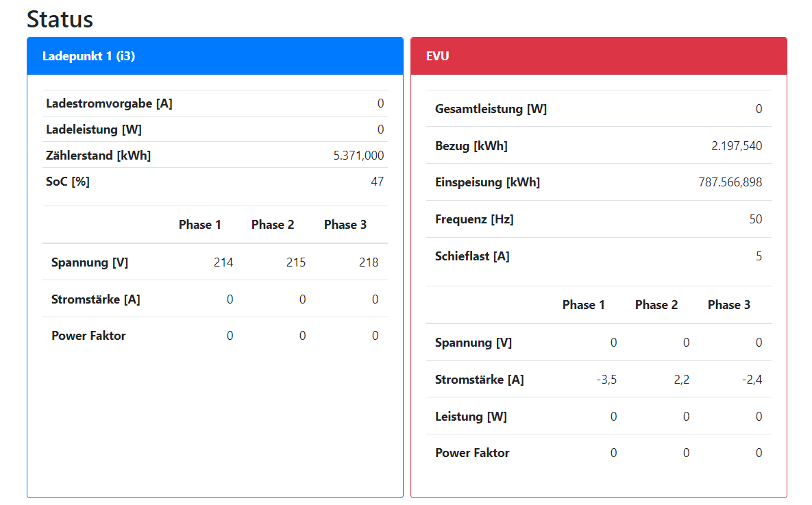Click Power Faktor label in Ladepunkt panel
Screen dimensions: 812x505
point(88,336)
